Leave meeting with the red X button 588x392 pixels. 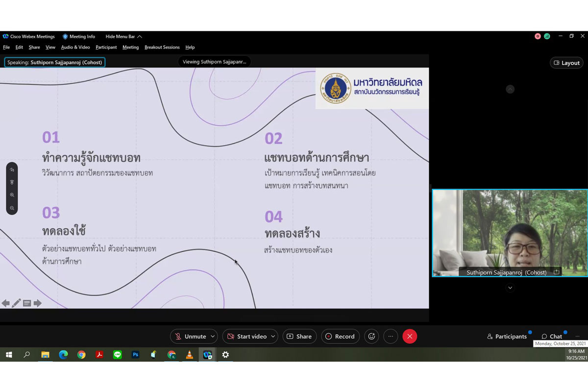(410, 336)
